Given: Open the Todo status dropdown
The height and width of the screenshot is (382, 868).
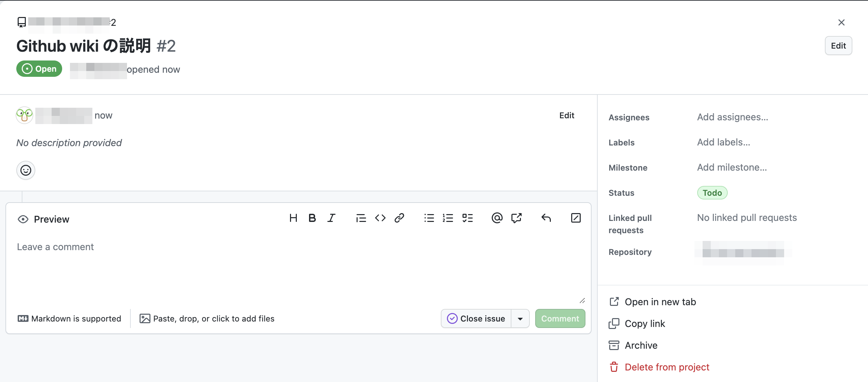Looking at the screenshot, I should [712, 193].
